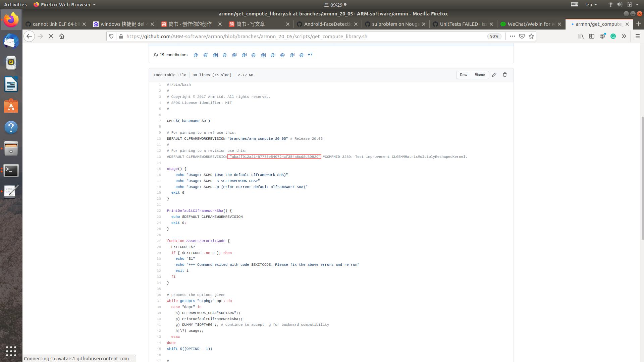Switch to Android-FaceDetection tab
The image size is (644, 362).
coord(328,24)
